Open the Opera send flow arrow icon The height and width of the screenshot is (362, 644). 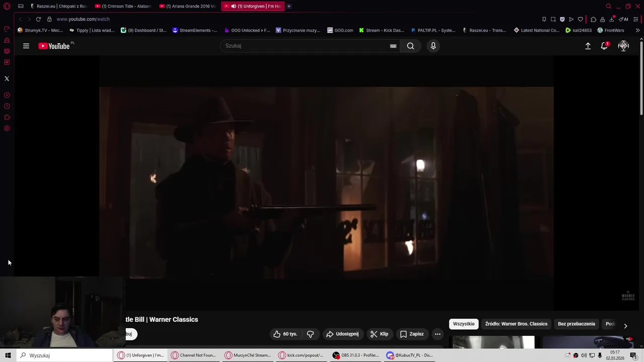point(571,19)
